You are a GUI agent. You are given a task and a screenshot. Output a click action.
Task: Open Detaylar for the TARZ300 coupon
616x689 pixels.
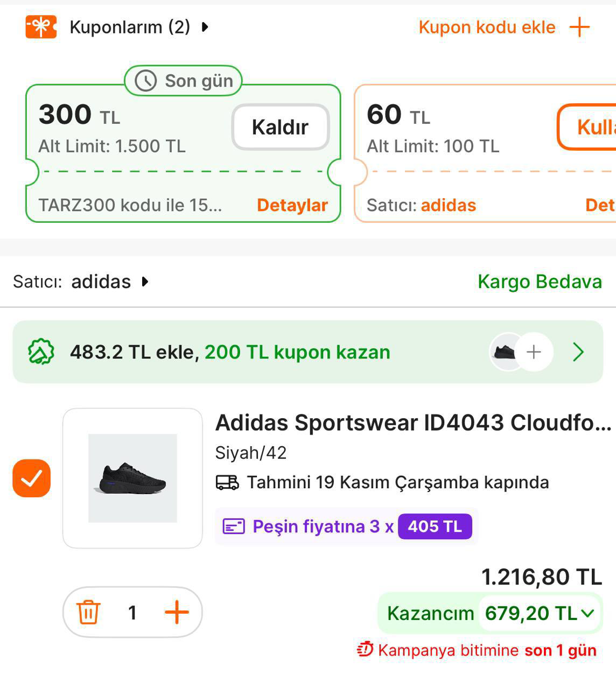[292, 205]
